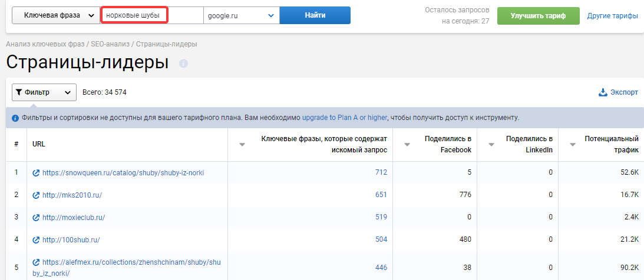Screen dimensions: 644x280
Task: Open the info icon beside Страницы-лидеры heading
Action: click(184, 64)
